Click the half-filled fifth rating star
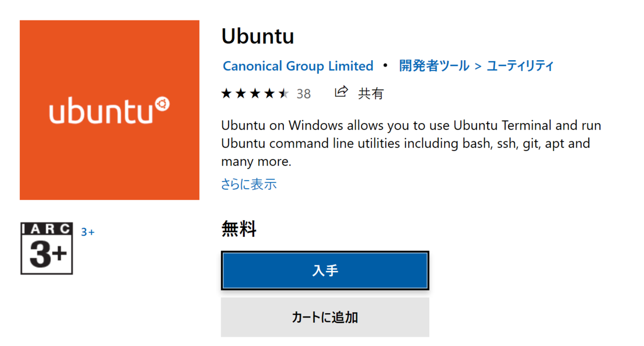The height and width of the screenshot is (346, 644). [284, 94]
